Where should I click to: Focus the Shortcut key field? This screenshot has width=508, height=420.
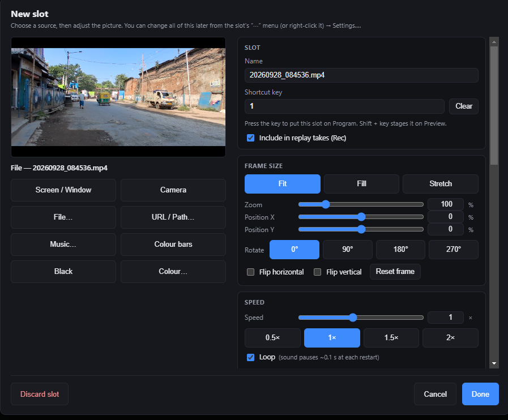tap(344, 106)
